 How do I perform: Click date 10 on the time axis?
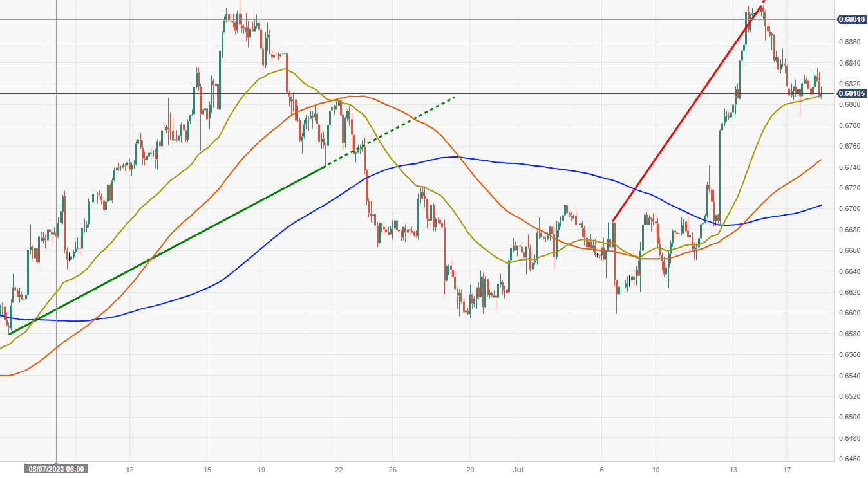click(x=656, y=469)
